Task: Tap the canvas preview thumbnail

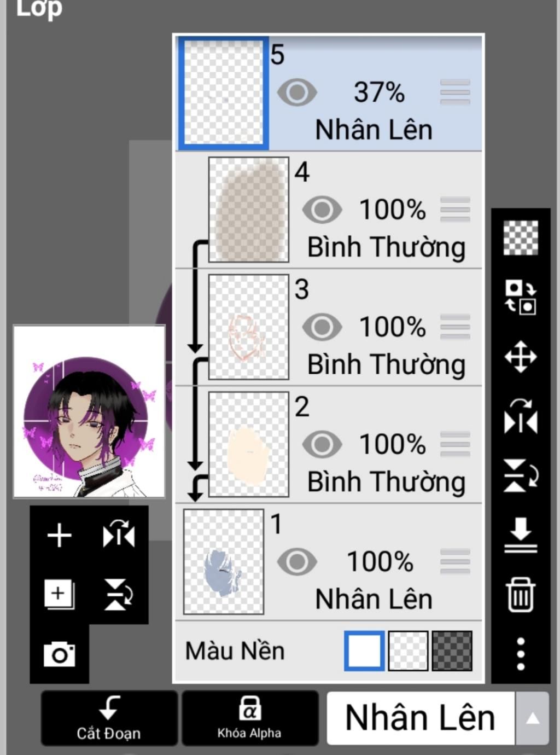Action: tap(89, 411)
